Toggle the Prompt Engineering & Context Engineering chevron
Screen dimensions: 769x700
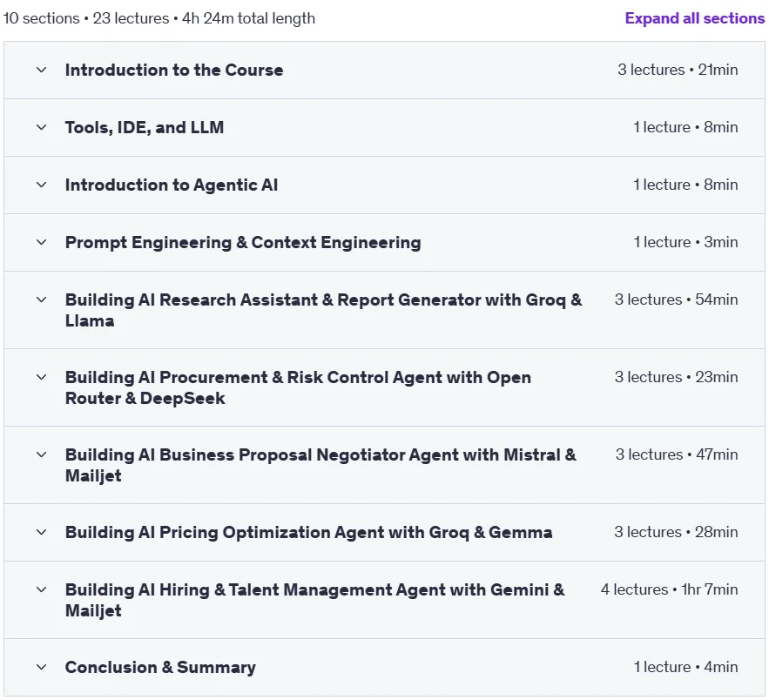[42, 242]
